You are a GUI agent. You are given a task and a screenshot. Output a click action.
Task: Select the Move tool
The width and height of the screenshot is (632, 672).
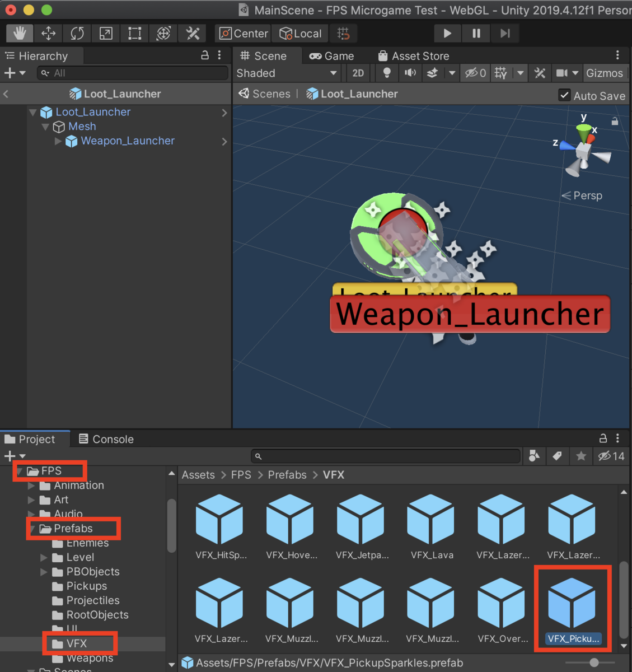click(x=49, y=34)
